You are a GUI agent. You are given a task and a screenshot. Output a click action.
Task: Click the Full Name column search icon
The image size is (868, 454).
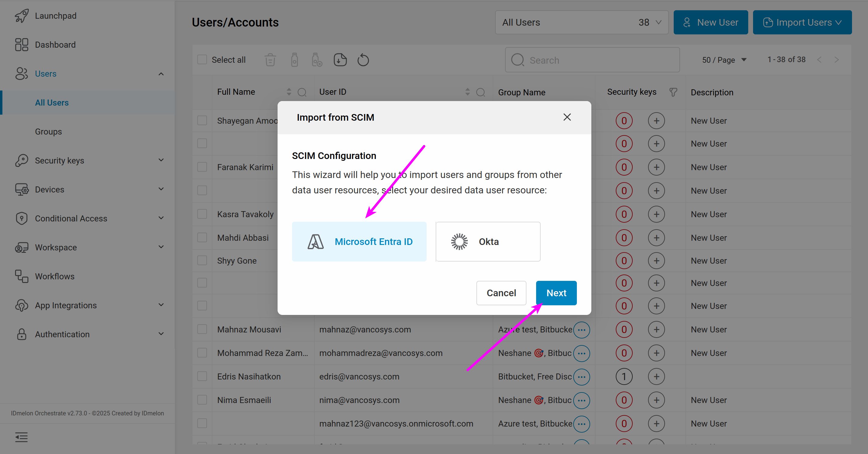[x=302, y=92]
